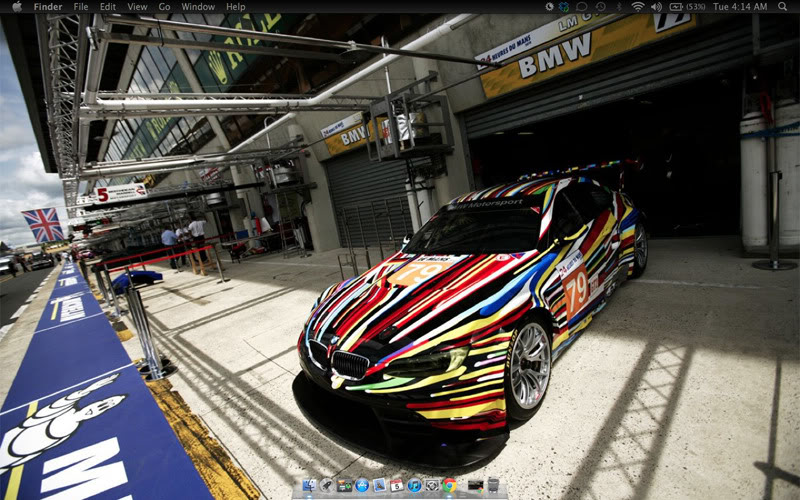This screenshot has width=800, height=500.
Task: Open the Finder application menu
Action: pyautogui.click(x=48, y=7)
